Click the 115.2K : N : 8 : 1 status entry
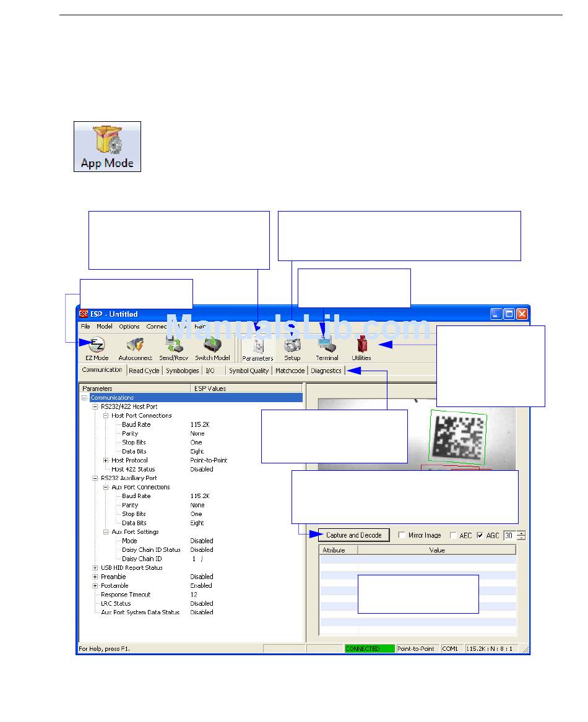 pyautogui.click(x=491, y=649)
